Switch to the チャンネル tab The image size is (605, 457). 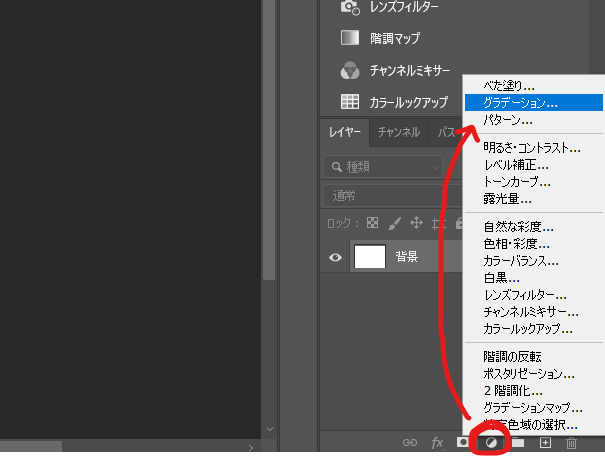point(399,132)
